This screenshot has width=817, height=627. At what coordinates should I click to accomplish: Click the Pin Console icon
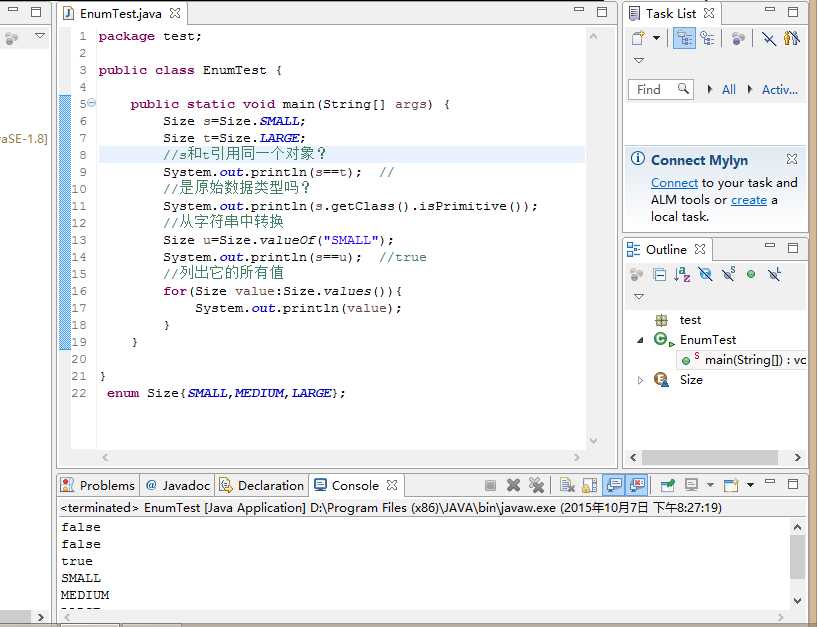click(x=667, y=486)
